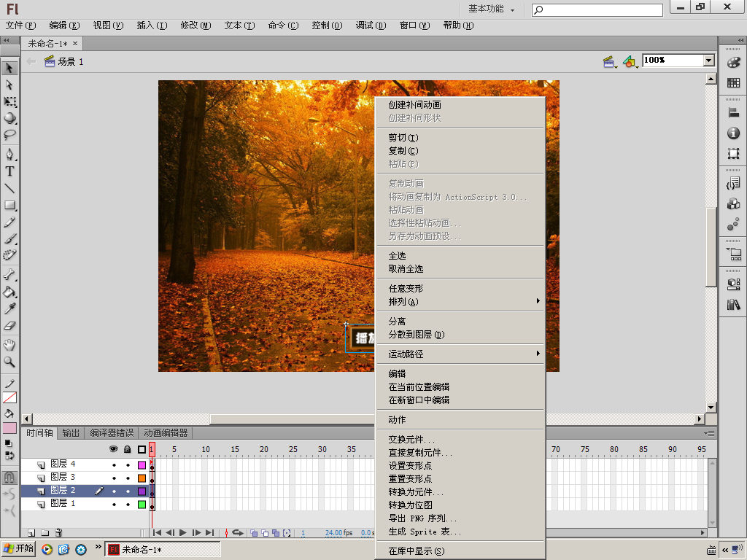Screen dimensions: 747x560
Task: Toggle all layers outline square icon
Action: [x=142, y=449]
